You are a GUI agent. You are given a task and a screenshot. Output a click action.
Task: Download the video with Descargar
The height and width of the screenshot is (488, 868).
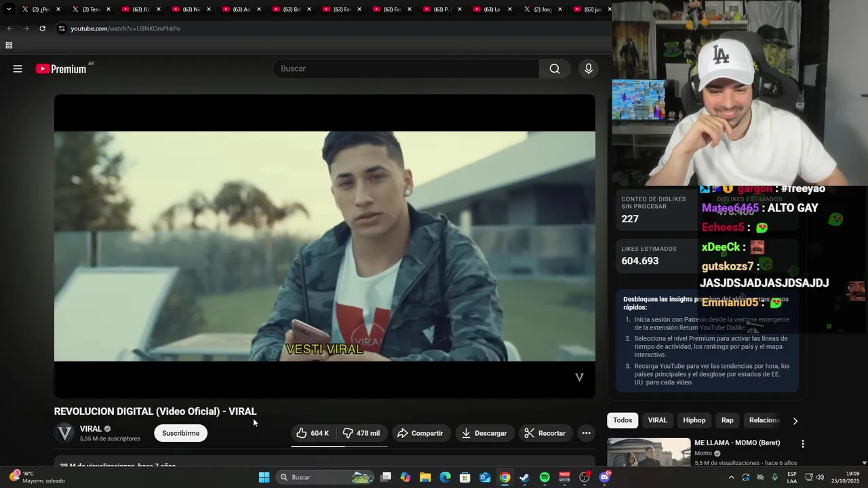(x=484, y=433)
